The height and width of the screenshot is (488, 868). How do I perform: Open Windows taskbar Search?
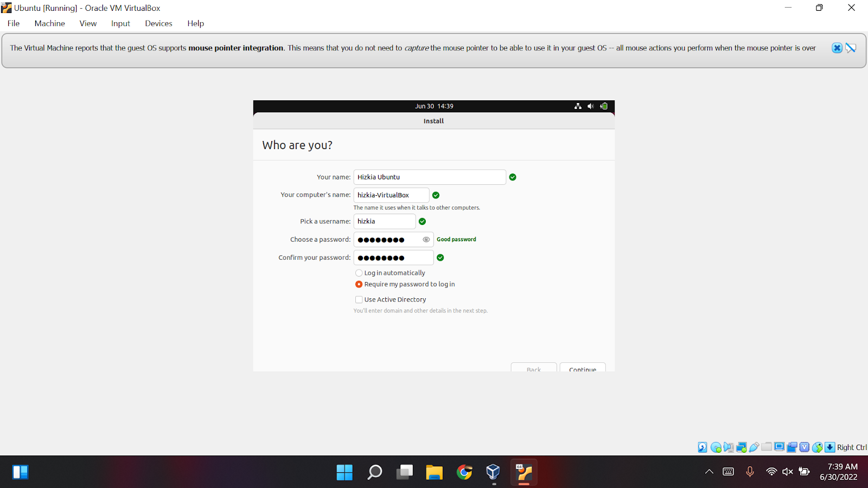(x=374, y=472)
